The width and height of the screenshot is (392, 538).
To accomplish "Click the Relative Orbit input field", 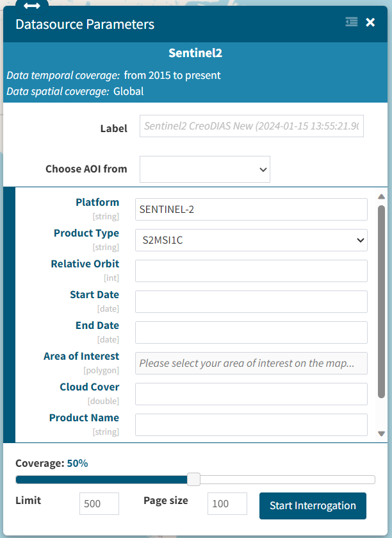I will point(251,271).
